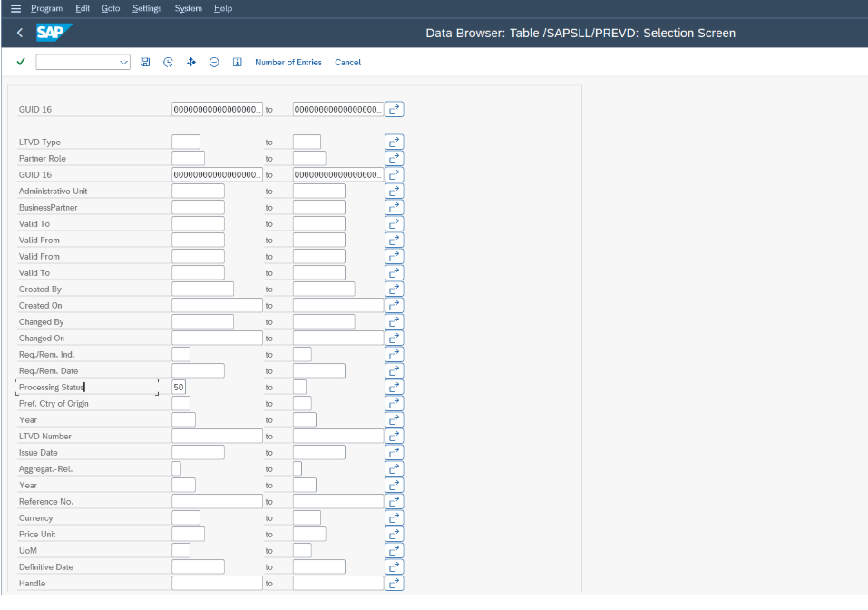This screenshot has width=868, height=610.
Task: Click the LTVD Number from-value input field
Action: (x=217, y=437)
